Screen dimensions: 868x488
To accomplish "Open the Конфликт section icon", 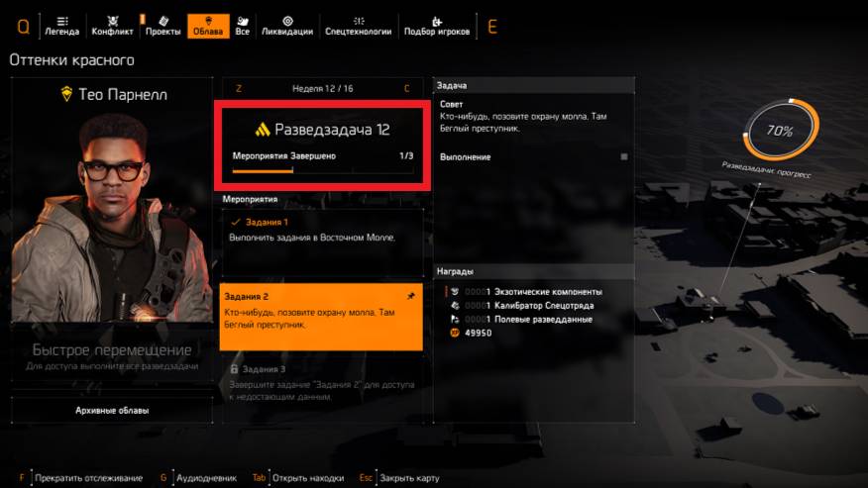I will [x=112, y=21].
